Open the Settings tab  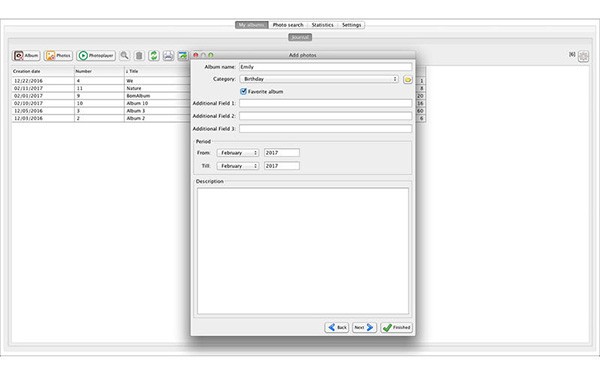click(351, 25)
